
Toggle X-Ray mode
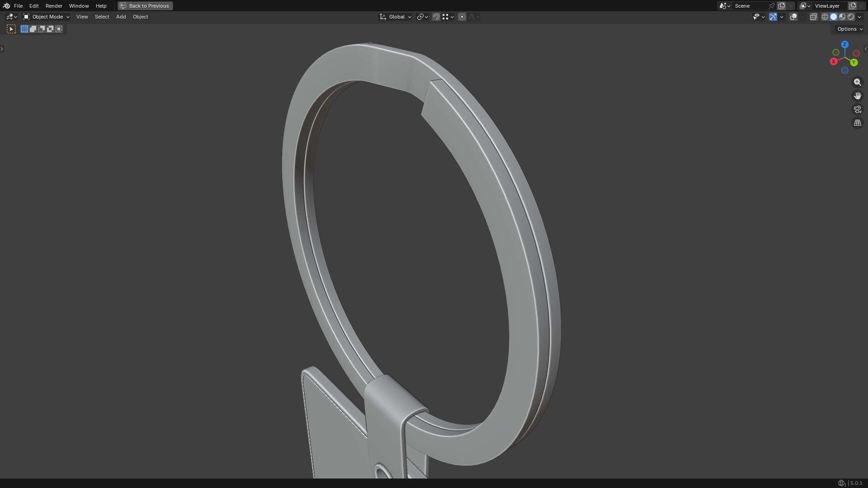point(813,17)
